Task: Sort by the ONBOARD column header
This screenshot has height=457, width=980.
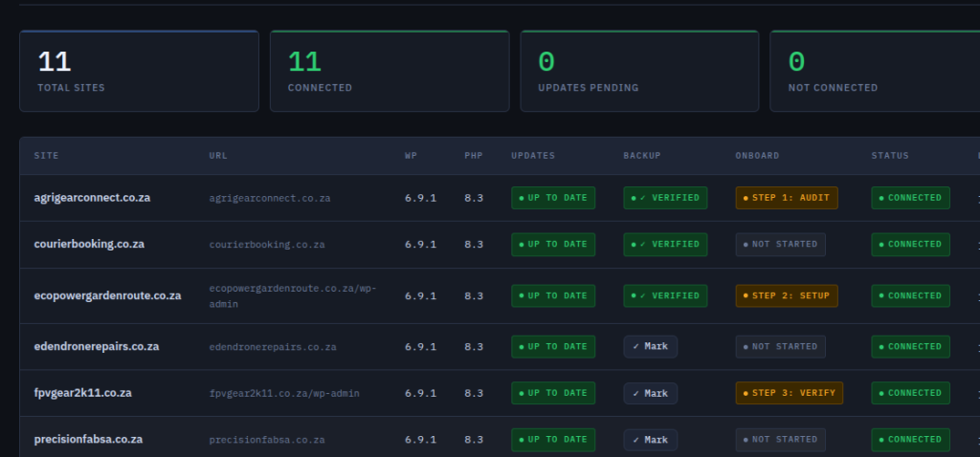Action: coord(758,156)
